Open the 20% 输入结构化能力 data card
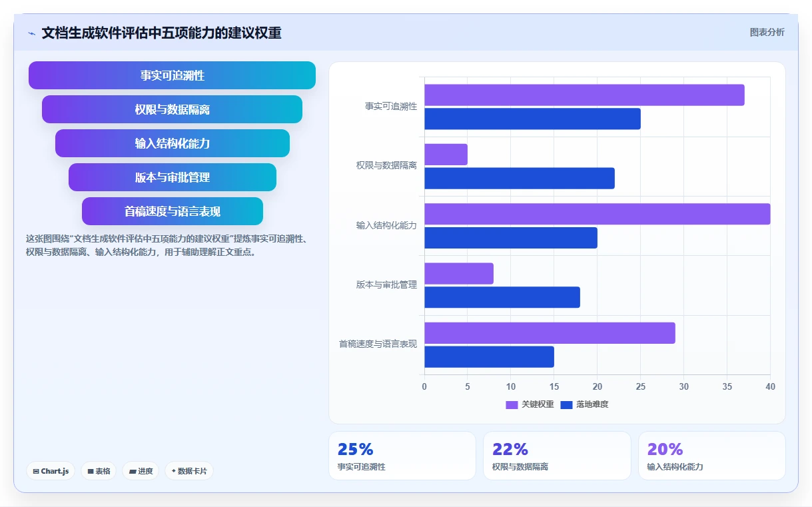The image size is (812, 507). [712, 456]
